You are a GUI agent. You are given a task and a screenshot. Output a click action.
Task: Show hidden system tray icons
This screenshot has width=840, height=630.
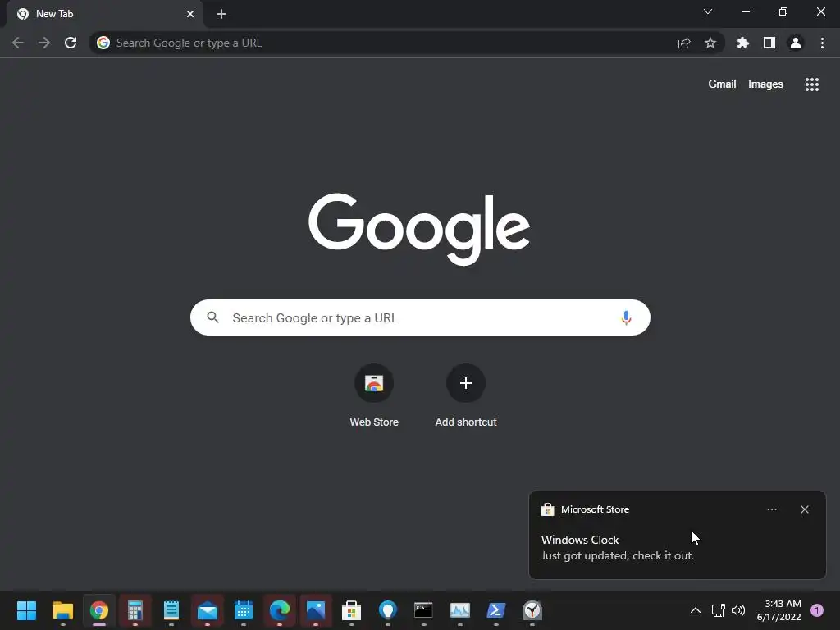click(x=696, y=610)
